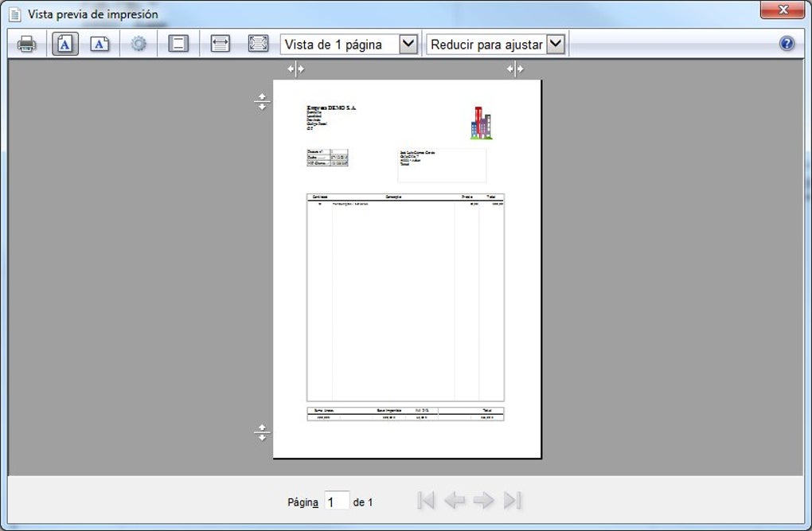Click the left margin adjust handle at top
812x531 pixels.
295,69
